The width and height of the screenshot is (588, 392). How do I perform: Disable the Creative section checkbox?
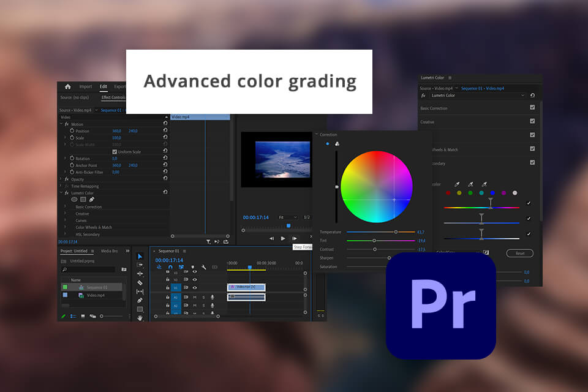[532, 121]
